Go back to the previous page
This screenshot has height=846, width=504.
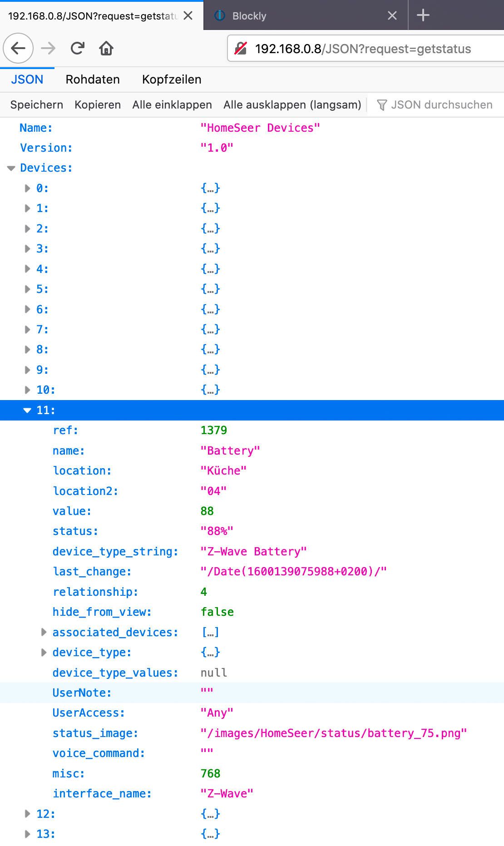click(x=18, y=48)
